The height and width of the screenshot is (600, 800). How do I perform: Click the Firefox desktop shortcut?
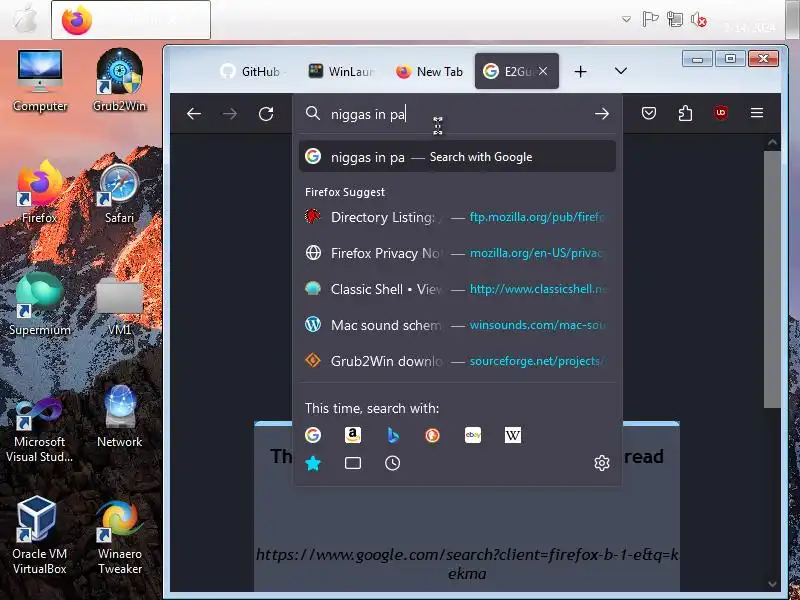click(x=40, y=192)
